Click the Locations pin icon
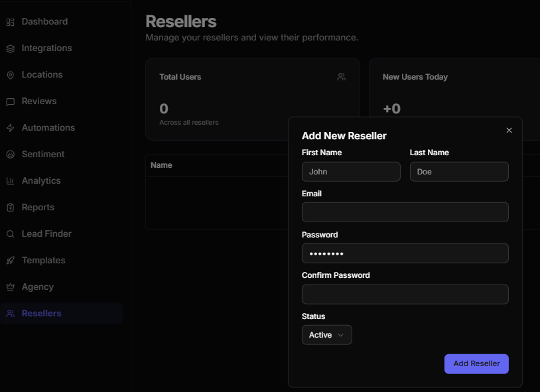The height and width of the screenshot is (392, 540). (x=10, y=75)
